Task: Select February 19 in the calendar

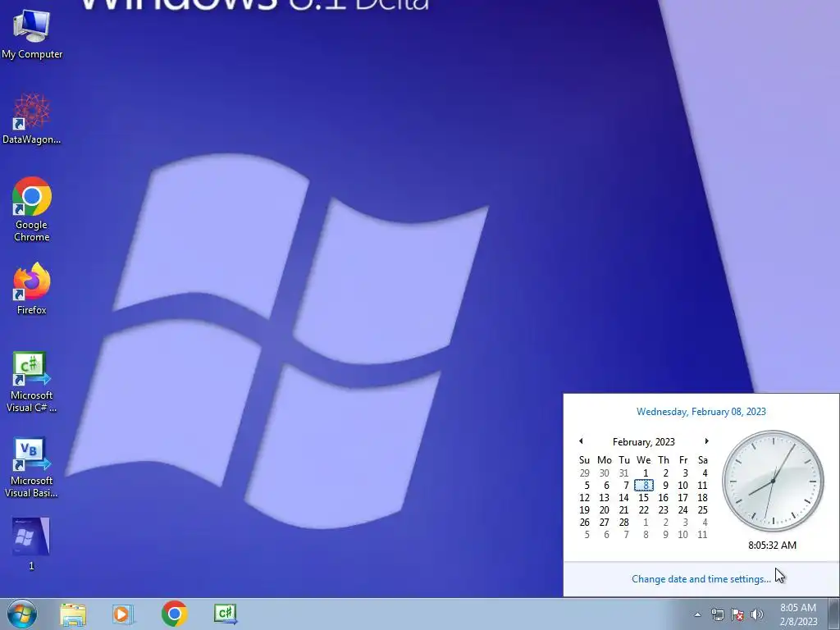Action: (584, 510)
